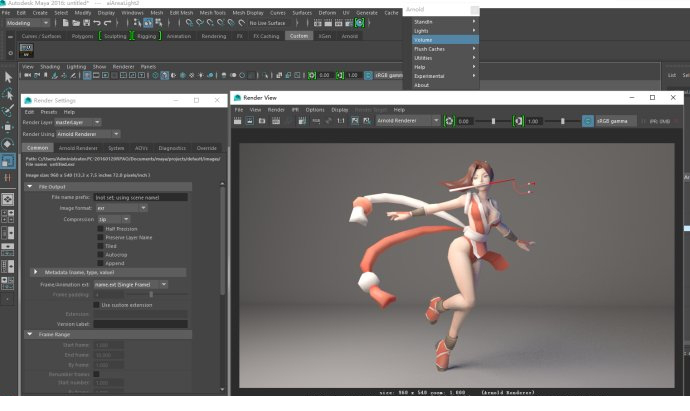
Task: Open the Frame/Animation ext dropdown
Action: (131, 285)
